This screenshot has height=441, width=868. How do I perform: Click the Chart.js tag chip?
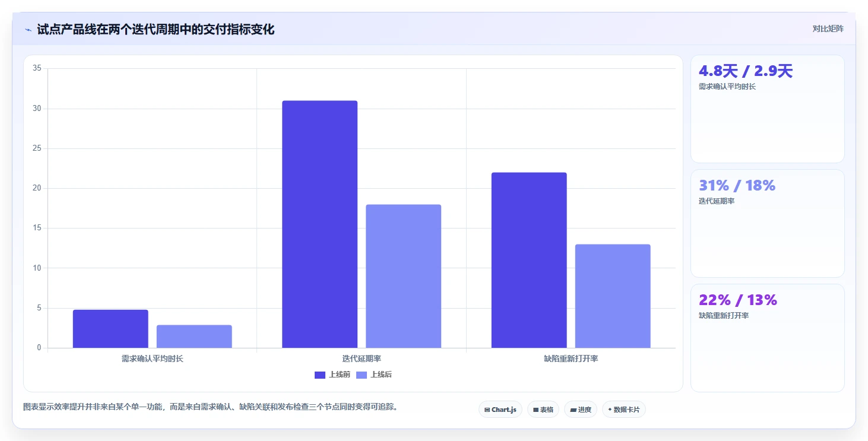[500, 410]
